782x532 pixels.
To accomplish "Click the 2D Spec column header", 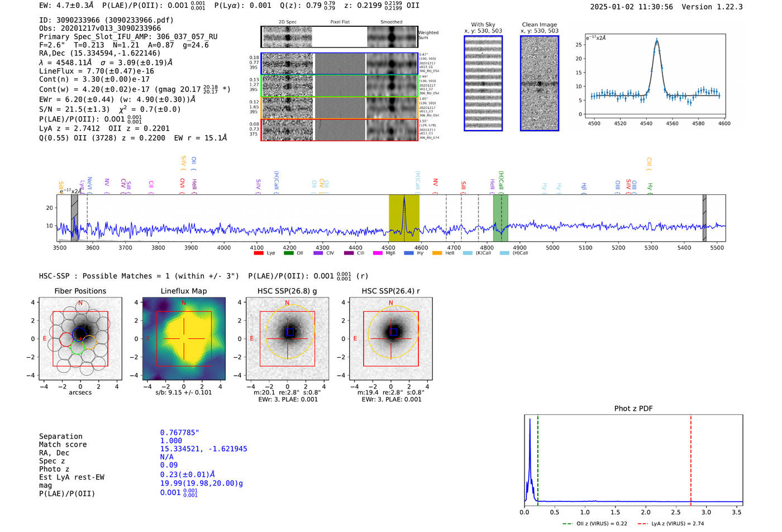I will [287, 22].
